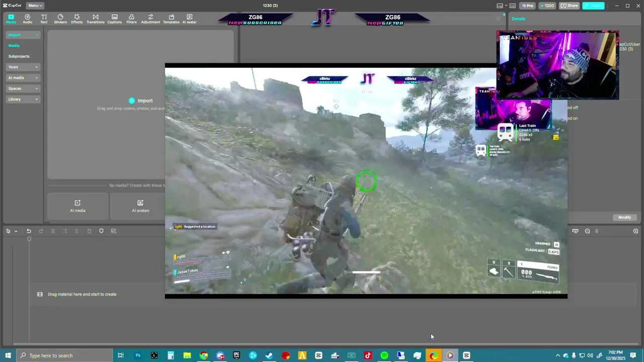Expand the Library section
Viewport: 644px width, 362px height.
pyautogui.click(x=23, y=99)
